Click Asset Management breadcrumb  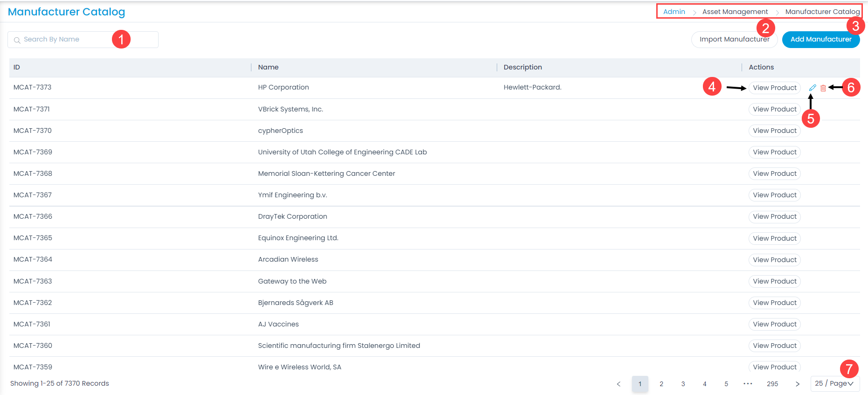tap(735, 12)
